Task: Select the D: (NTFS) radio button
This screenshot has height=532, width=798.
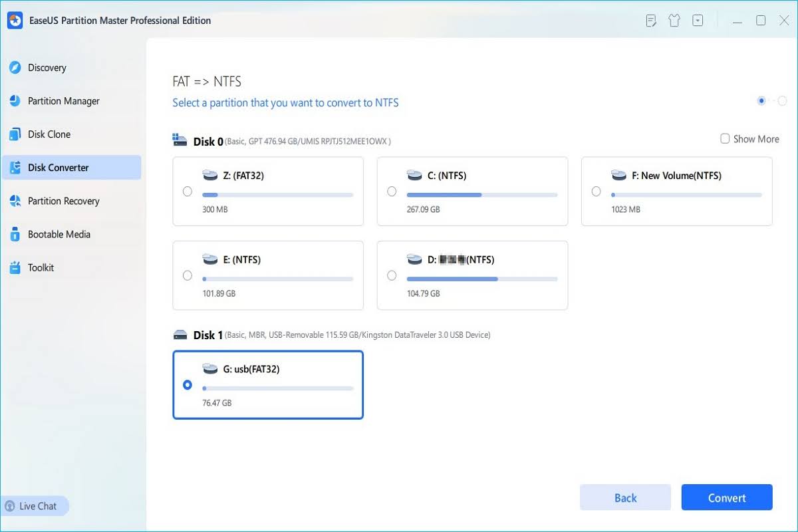Action: click(392, 275)
